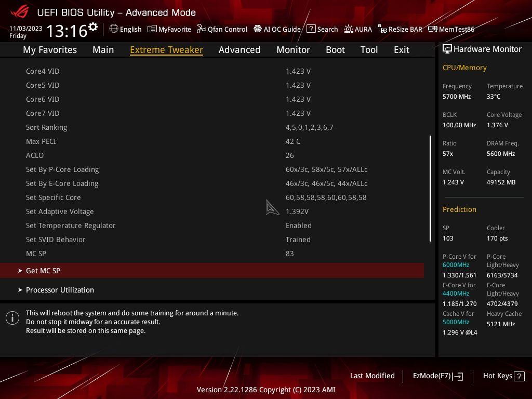Select the Sort Ranking row

point(212,127)
